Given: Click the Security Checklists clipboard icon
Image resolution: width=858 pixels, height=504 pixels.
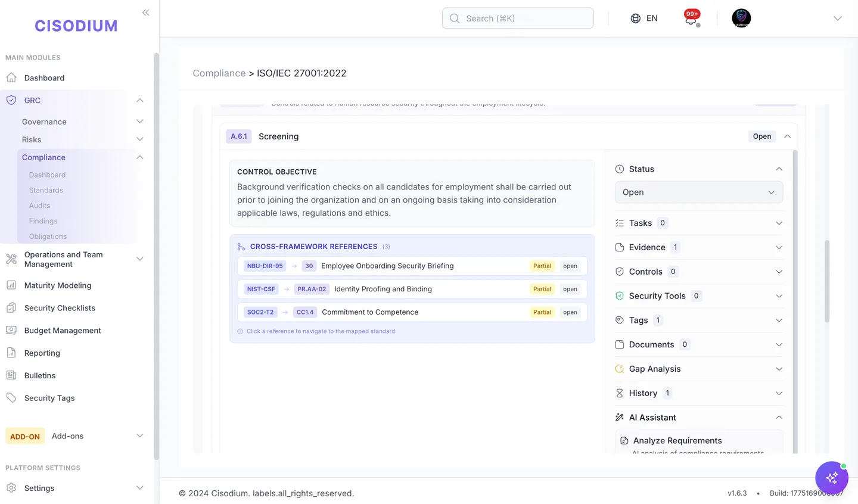Looking at the screenshot, I should pyautogui.click(x=11, y=308).
